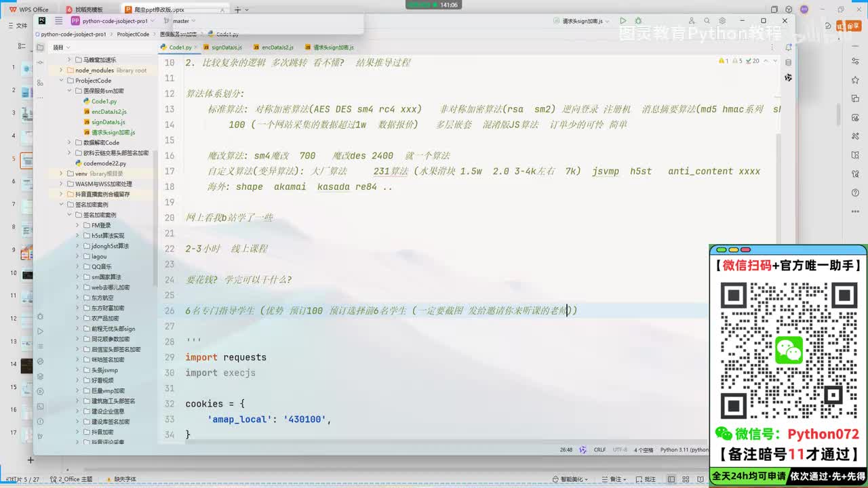Viewport: 868px width, 488px height.
Task: Click the 缺失字体 status in WPS
Action: 120,479
